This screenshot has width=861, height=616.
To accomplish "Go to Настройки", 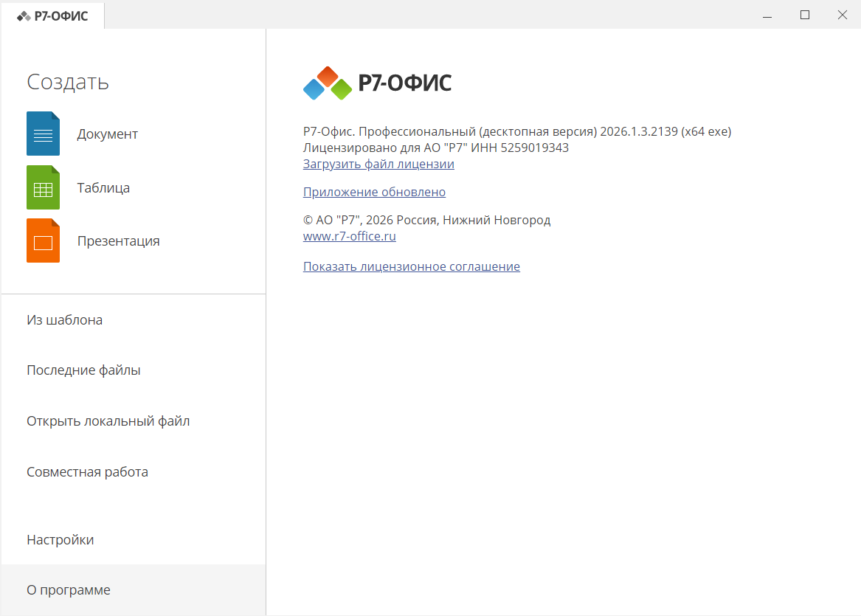I will [134, 540].
